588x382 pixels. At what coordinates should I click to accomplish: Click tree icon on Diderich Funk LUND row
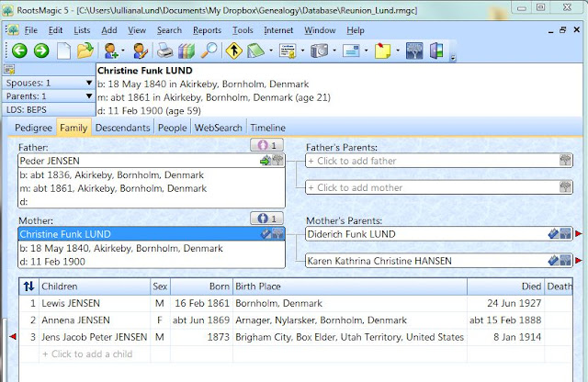tap(566, 234)
